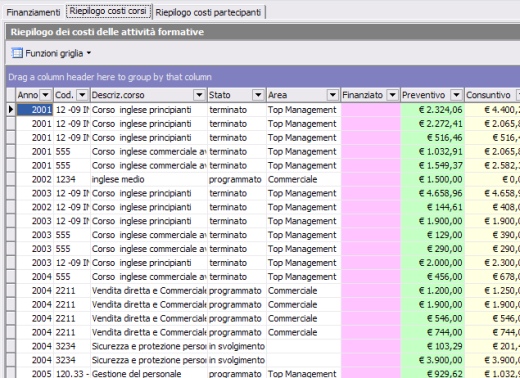Click the Preventivo value € 2.324,06
This screenshot has height=378, width=520.
tap(433, 110)
